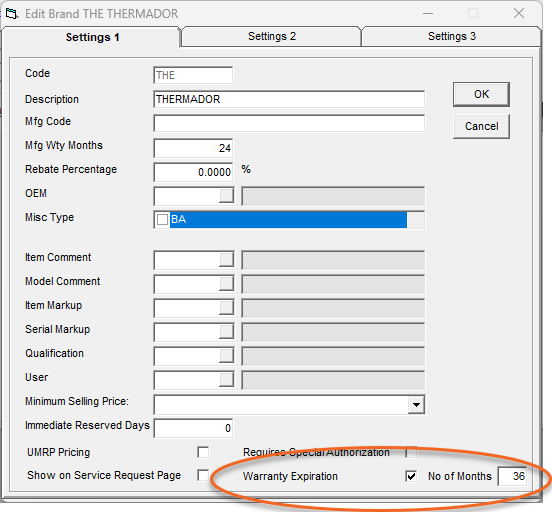
Task: Confirm changes with the OK button
Action: click(x=481, y=94)
